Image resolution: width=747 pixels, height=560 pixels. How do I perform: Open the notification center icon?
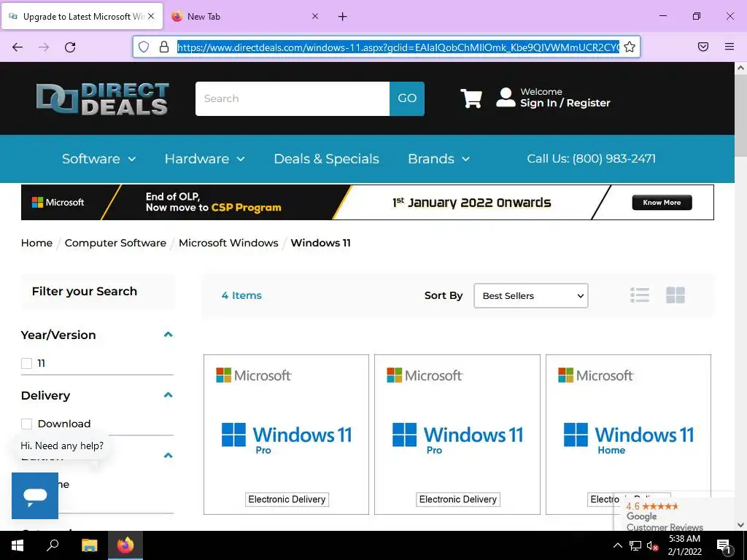(724, 546)
